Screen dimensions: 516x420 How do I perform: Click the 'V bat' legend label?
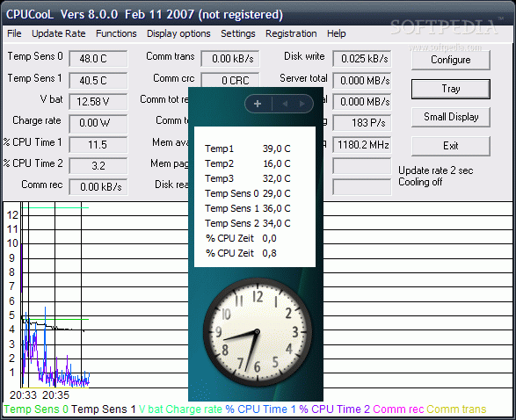pyautogui.click(x=150, y=409)
